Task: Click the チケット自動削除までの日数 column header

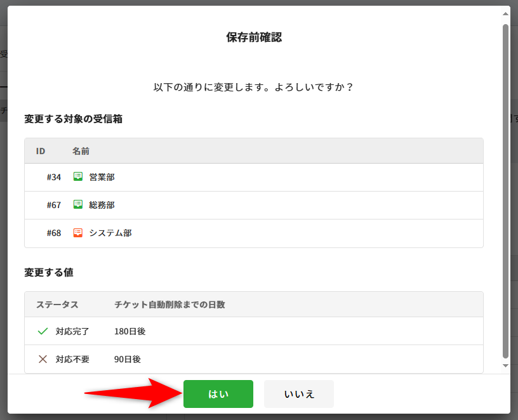Action: click(x=169, y=305)
